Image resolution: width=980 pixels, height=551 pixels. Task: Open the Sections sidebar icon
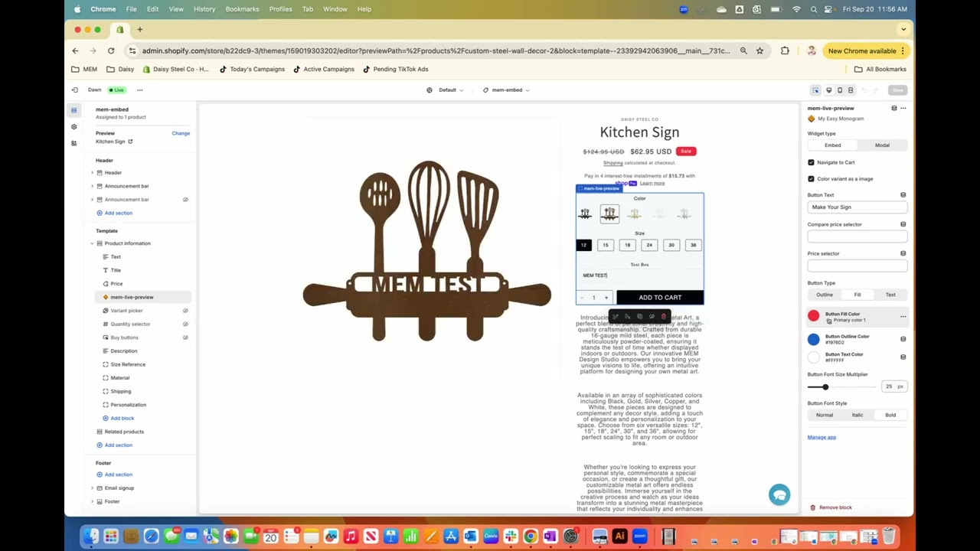73,110
